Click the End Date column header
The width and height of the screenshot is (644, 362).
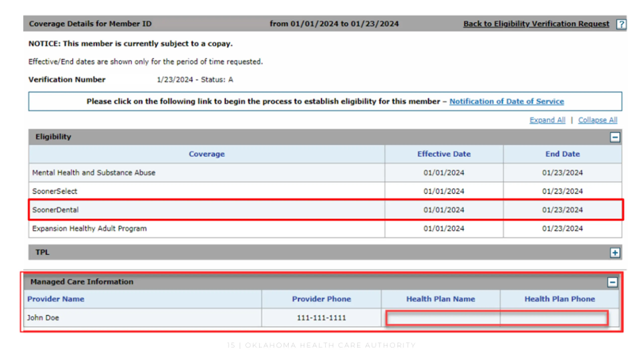click(x=562, y=154)
